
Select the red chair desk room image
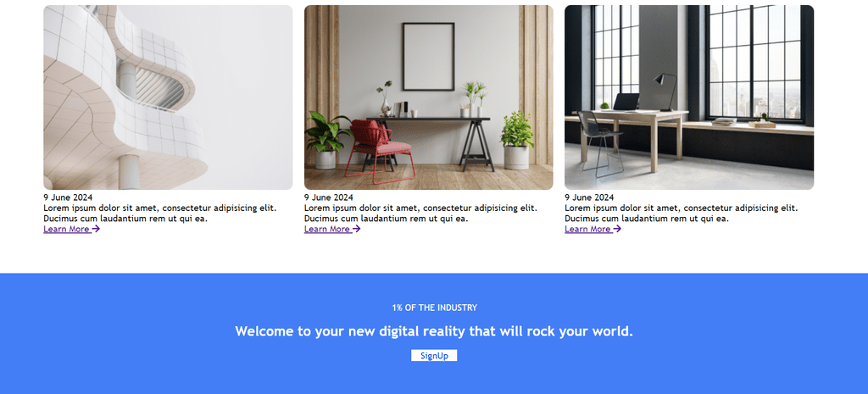(x=428, y=97)
